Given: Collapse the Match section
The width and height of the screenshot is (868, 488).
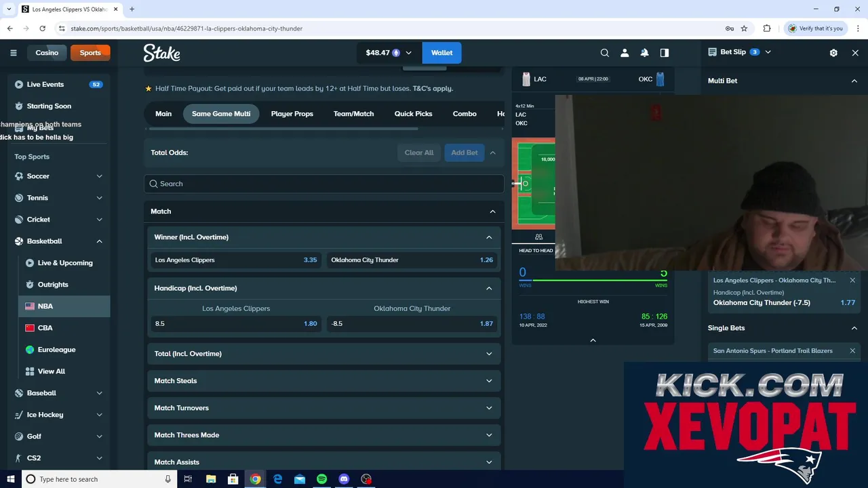Looking at the screenshot, I should 493,211.
